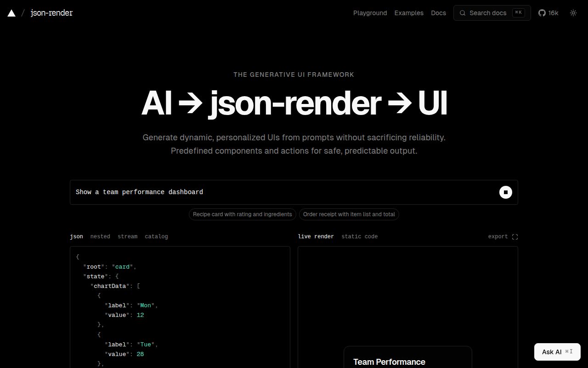Select the Recipe card suggestion chip

[242, 214]
